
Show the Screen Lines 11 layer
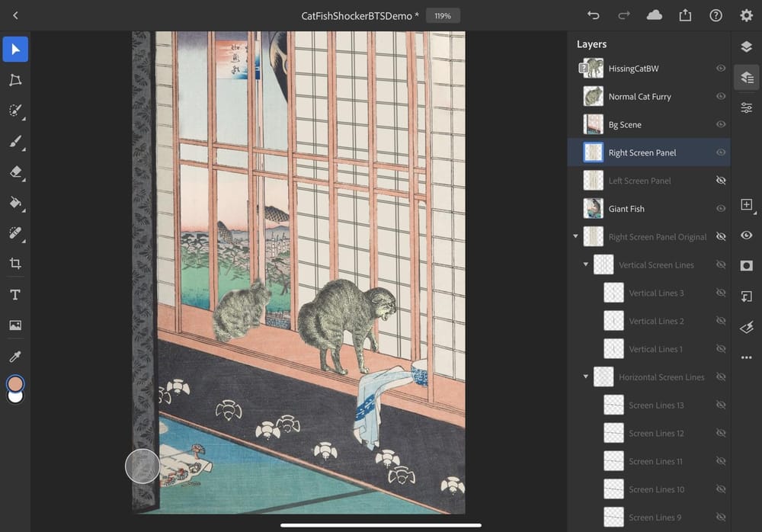(x=721, y=461)
